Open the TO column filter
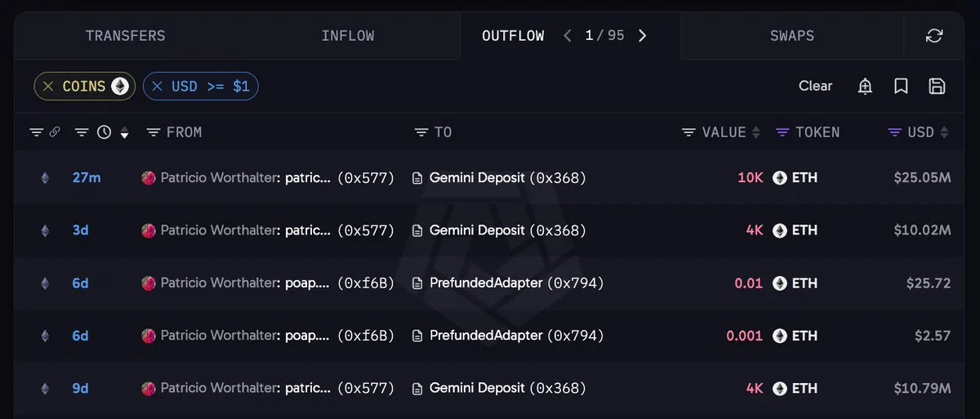 pyautogui.click(x=421, y=132)
